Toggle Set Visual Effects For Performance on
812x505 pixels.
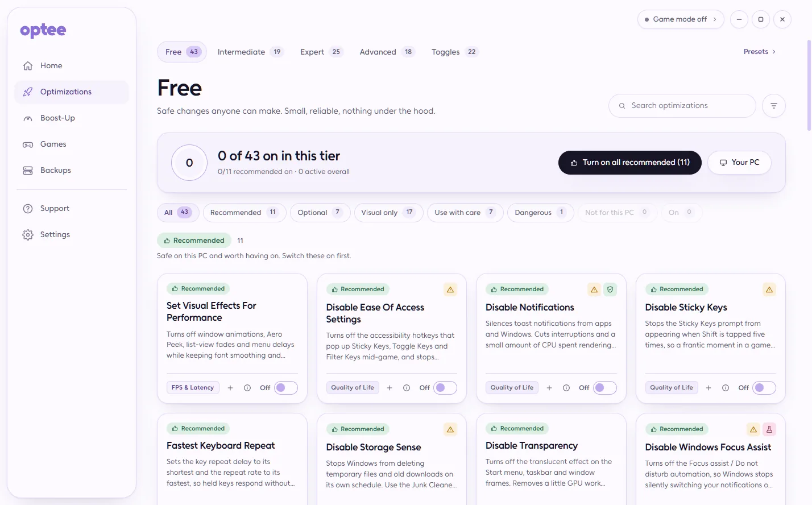point(286,388)
